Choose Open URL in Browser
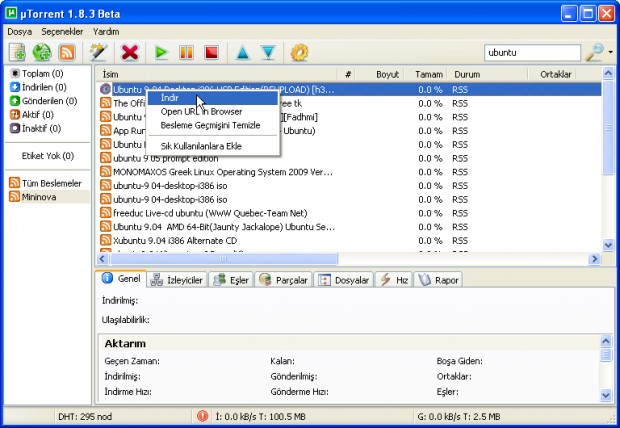The image size is (620, 428). coord(213,112)
